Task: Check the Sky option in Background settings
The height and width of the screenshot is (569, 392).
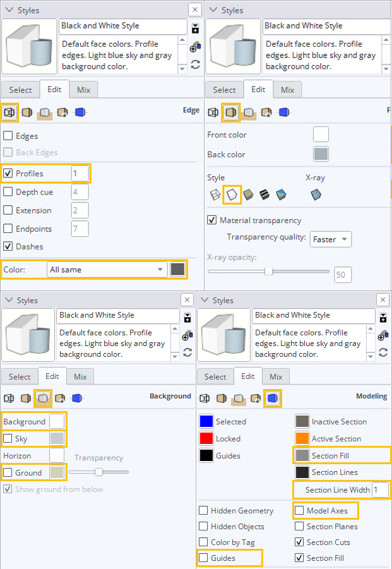Action: tap(8, 438)
